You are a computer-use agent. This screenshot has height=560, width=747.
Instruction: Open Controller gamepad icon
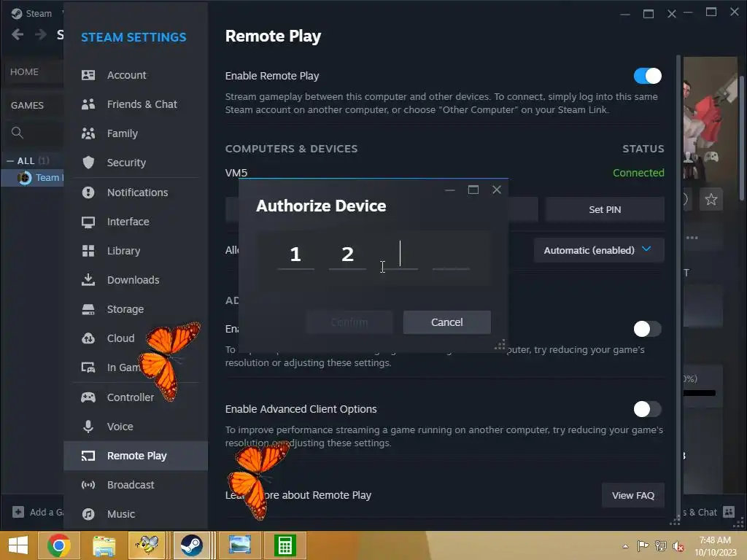pyautogui.click(x=88, y=397)
